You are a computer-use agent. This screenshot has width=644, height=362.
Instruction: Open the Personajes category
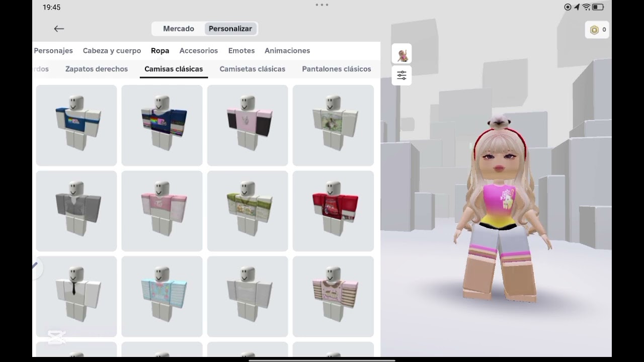pos(53,51)
